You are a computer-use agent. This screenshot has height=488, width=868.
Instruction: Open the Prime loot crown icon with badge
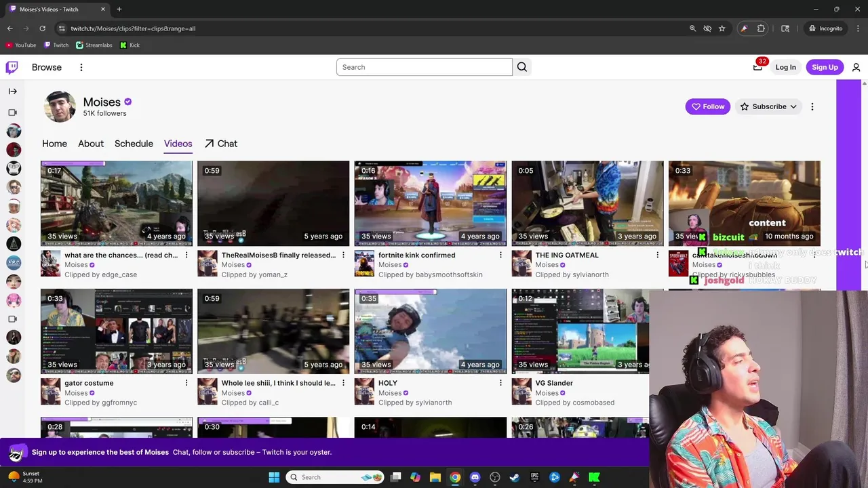pyautogui.click(x=758, y=66)
